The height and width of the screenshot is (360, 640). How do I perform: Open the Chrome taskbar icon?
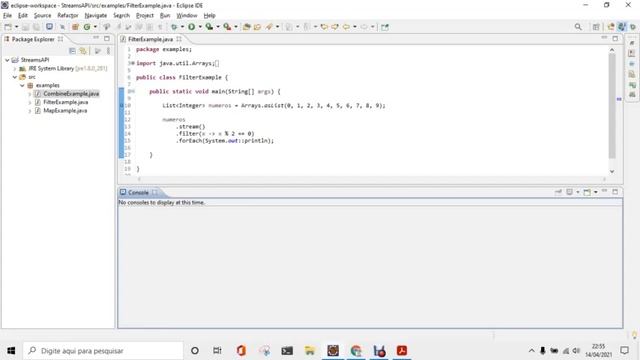(x=356, y=351)
